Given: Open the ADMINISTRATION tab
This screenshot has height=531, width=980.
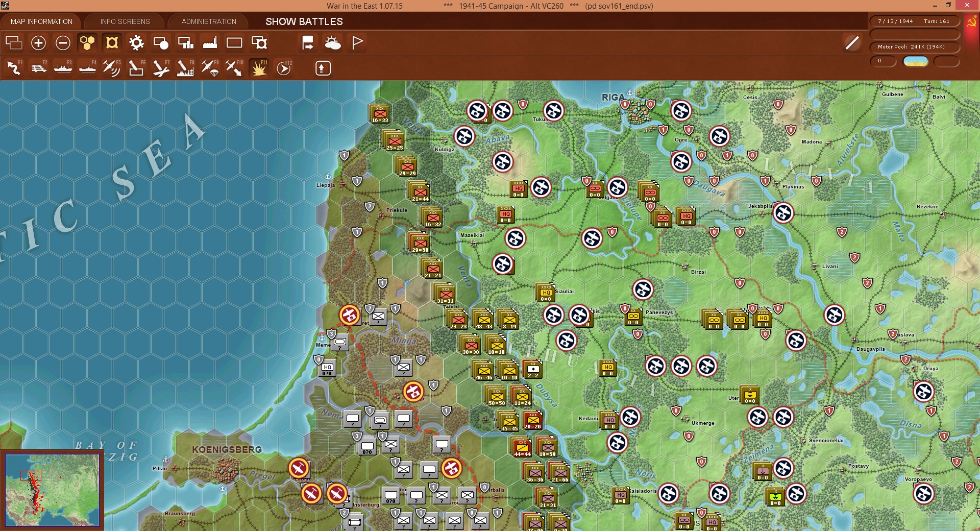Looking at the screenshot, I should 209,21.
